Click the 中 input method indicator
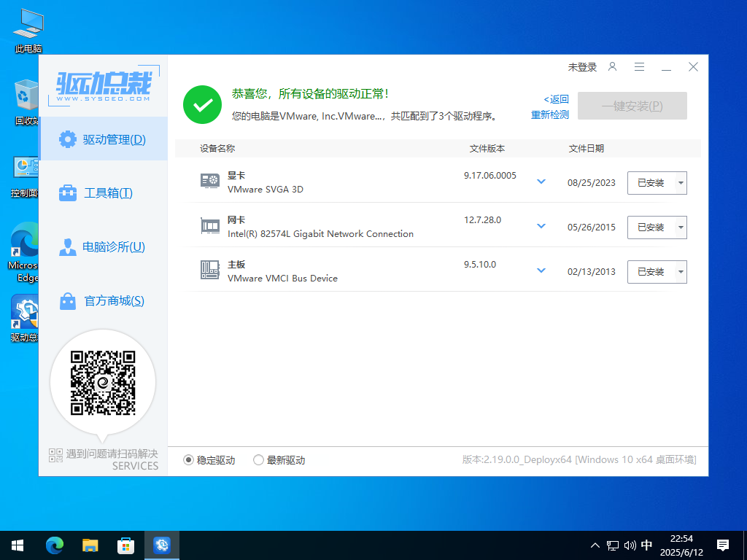This screenshot has height=560, width=747. 646,545
